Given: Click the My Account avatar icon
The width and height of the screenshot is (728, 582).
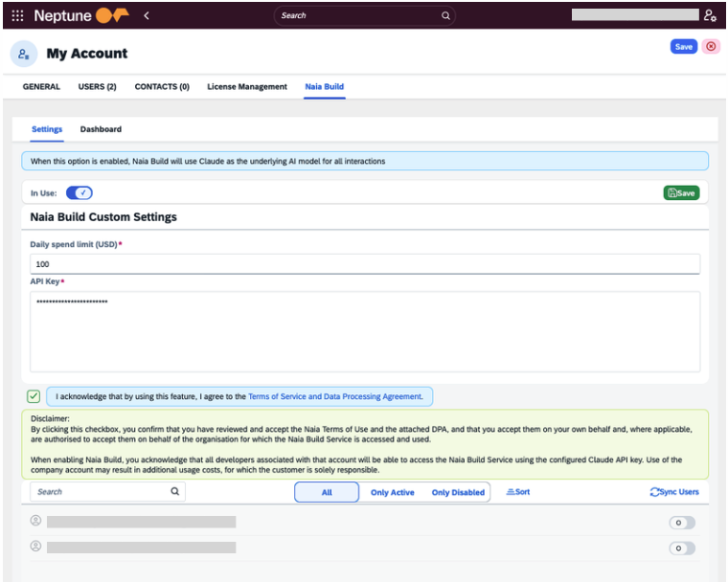Looking at the screenshot, I should click(x=24, y=54).
